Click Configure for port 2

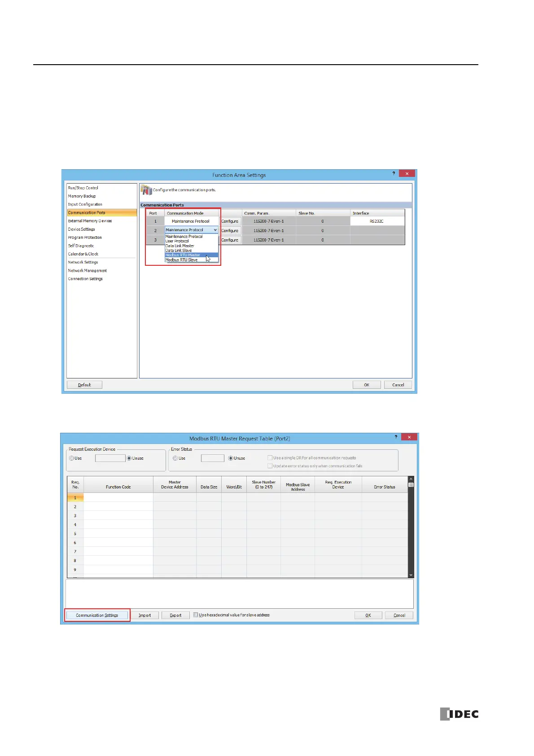pyautogui.click(x=230, y=231)
